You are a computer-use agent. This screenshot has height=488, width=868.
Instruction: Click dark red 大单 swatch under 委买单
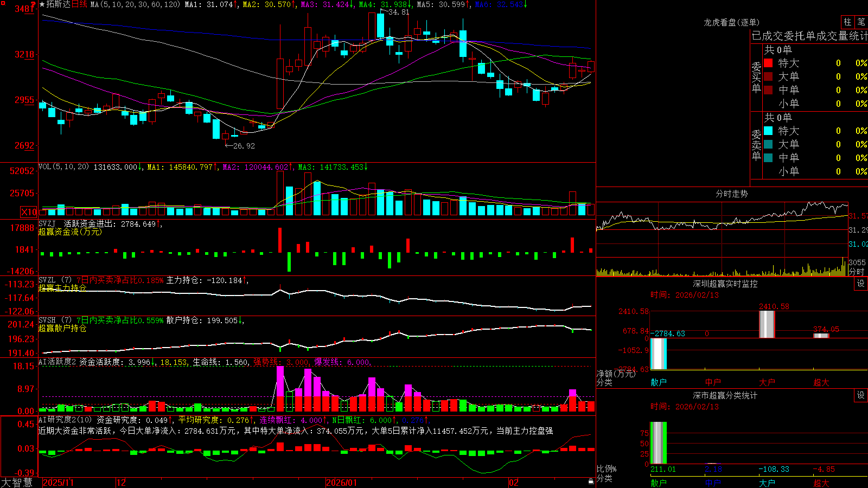(x=768, y=76)
